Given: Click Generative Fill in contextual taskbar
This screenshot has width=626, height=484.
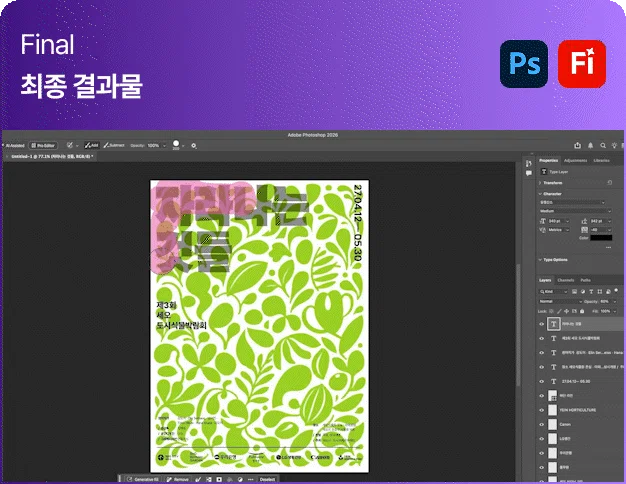Looking at the screenshot, I should (143, 479).
